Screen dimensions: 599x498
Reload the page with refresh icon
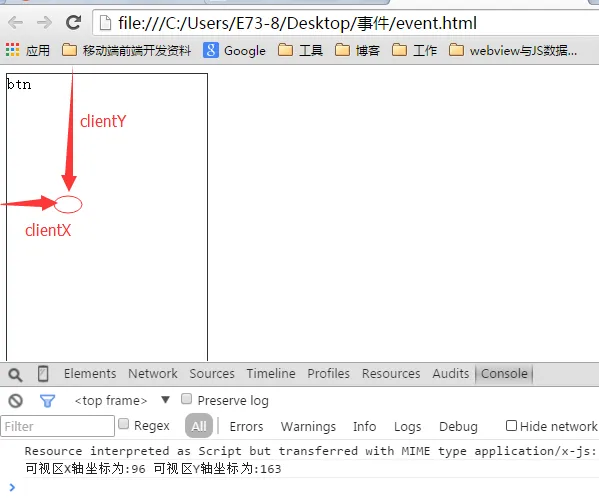click(73, 23)
